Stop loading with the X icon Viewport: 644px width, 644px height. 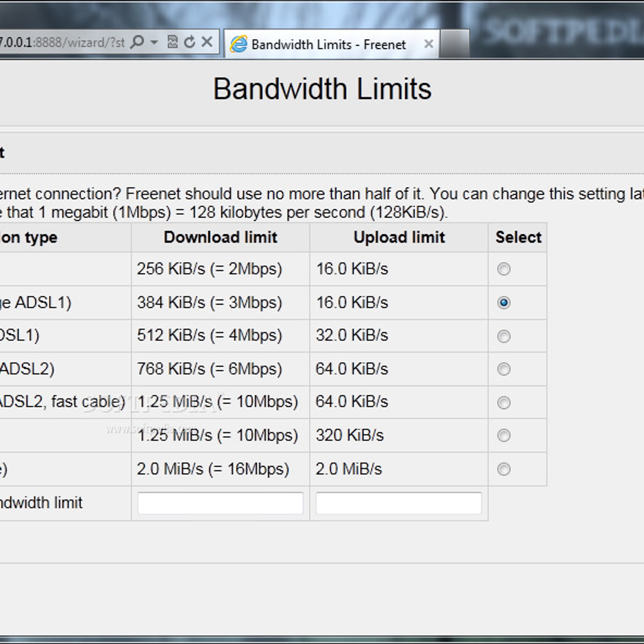pyautogui.click(x=207, y=41)
